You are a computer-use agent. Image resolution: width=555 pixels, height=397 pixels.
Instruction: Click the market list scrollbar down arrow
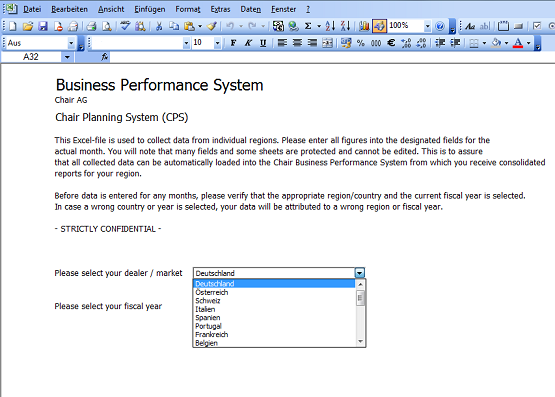point(360,341)
